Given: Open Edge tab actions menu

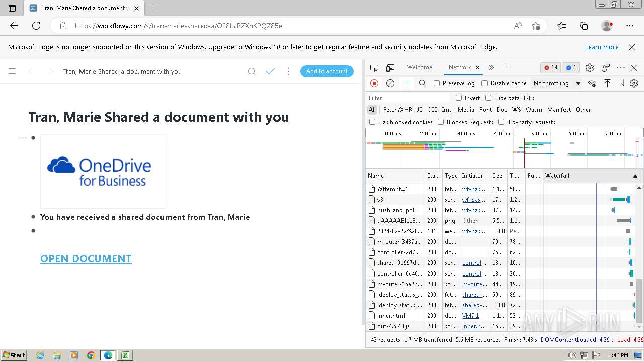Looking at the screenshot, I should pos(12,8).
